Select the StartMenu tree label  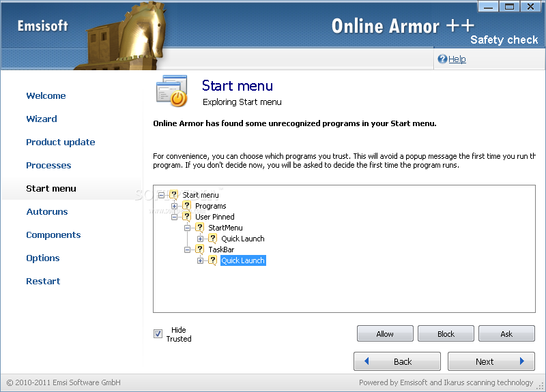(x=225, y=228)
